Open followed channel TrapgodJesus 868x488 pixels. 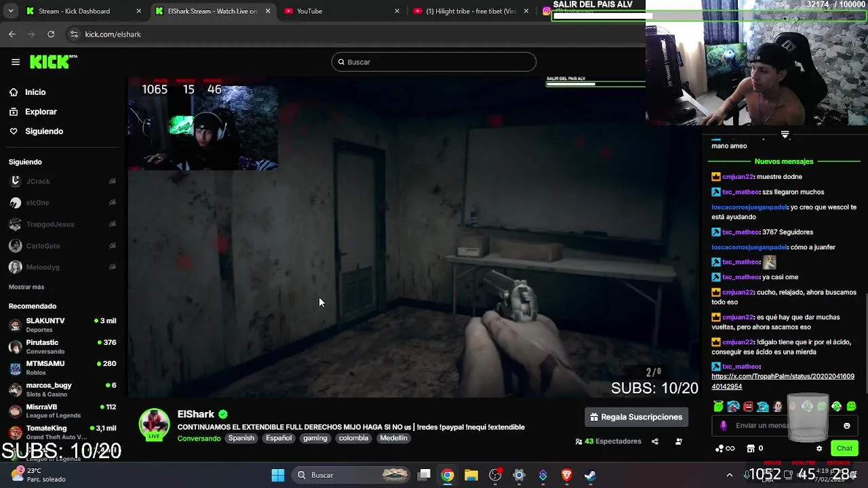pos(50,224)
